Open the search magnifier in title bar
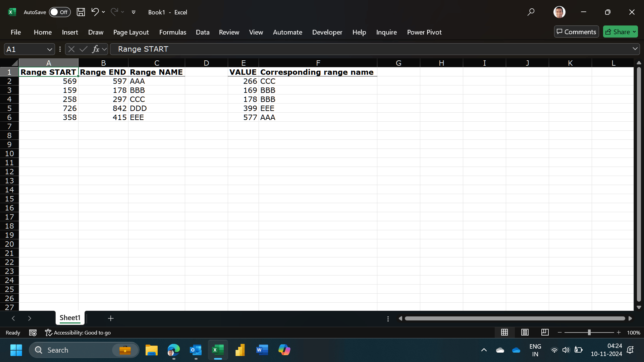 click(531, 12)
